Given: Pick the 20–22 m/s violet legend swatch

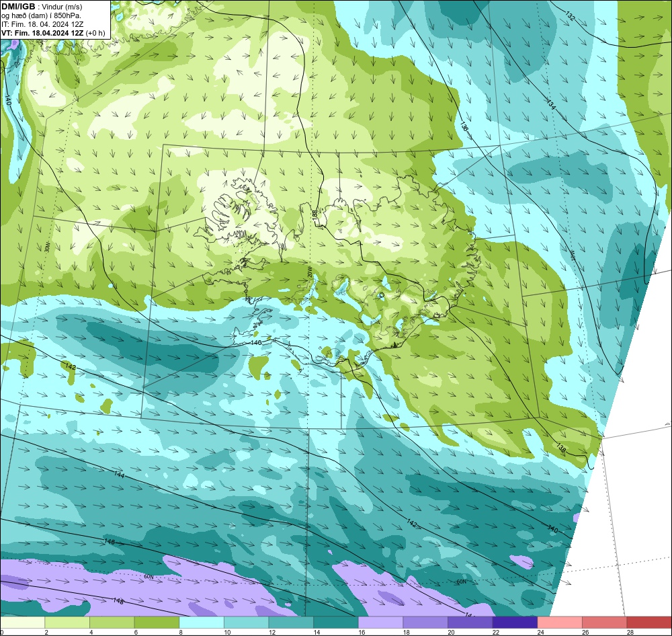Looking at the screenshot, I should (470, 623).
